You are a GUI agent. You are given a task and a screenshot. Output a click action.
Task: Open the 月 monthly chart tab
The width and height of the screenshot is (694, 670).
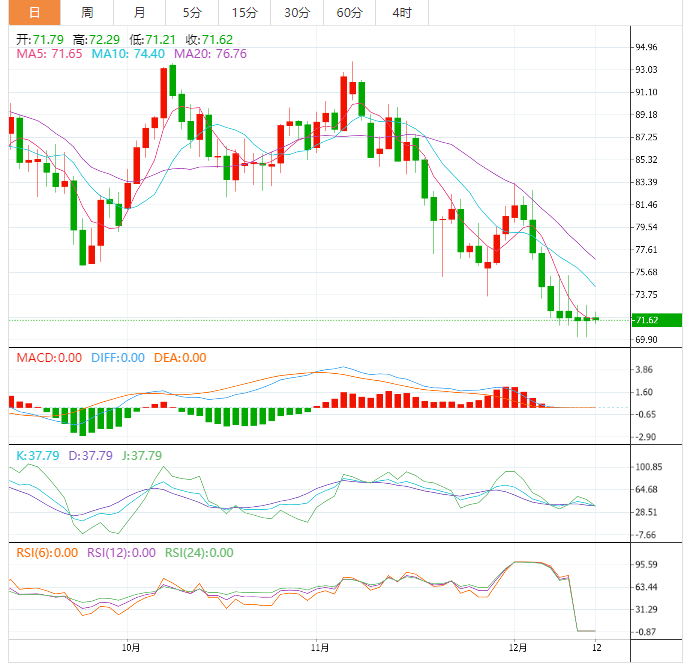click(139, 12)
